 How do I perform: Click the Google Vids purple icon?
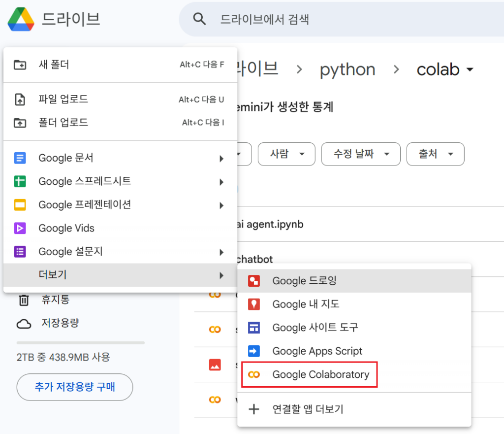point(20,228)
